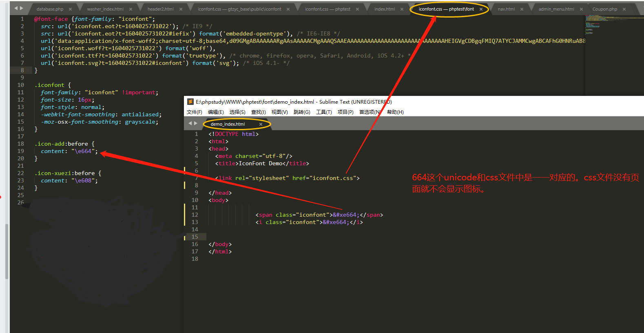This screenshot has width=644, height=333.
Task: Switch to the database.php tab
Action: [50, 9]
